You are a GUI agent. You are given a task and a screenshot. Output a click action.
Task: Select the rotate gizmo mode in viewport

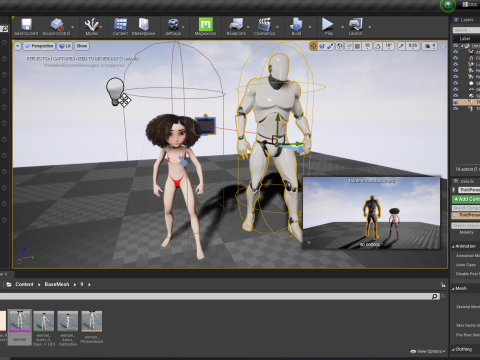(322, 46)
